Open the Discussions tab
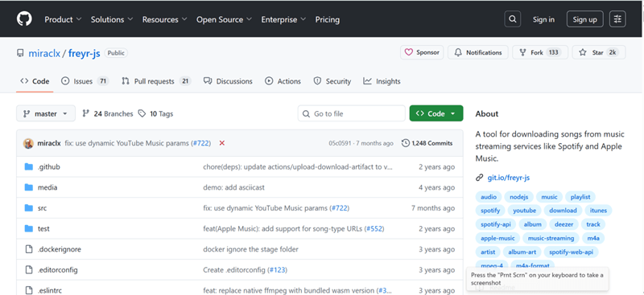This screenshot has height=295, width=644. pyautogui.click(x=228, y=81)
